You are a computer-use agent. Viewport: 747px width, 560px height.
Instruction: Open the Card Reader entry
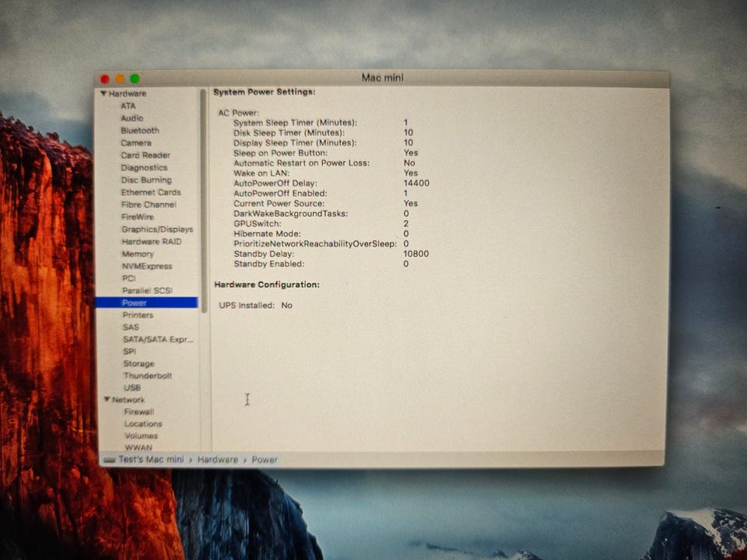[x=146, y=156]
